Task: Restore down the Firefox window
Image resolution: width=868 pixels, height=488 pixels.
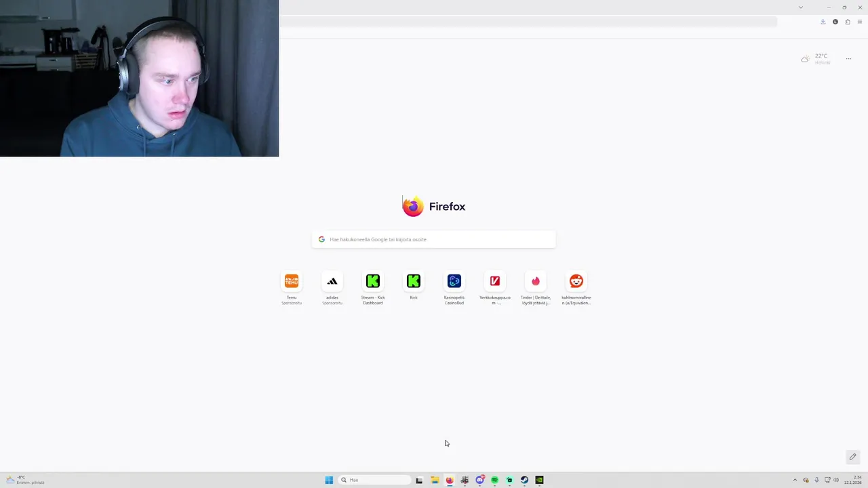Action: tap(844, 7)
